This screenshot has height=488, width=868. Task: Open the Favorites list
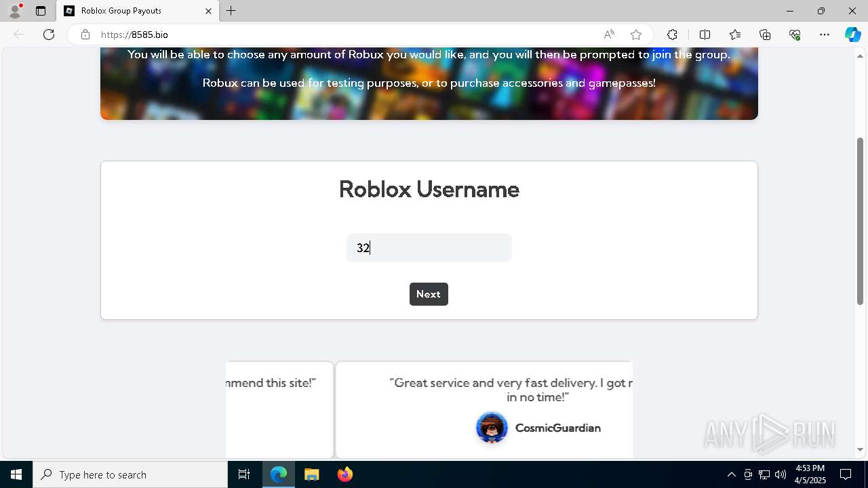pos(735,35)
